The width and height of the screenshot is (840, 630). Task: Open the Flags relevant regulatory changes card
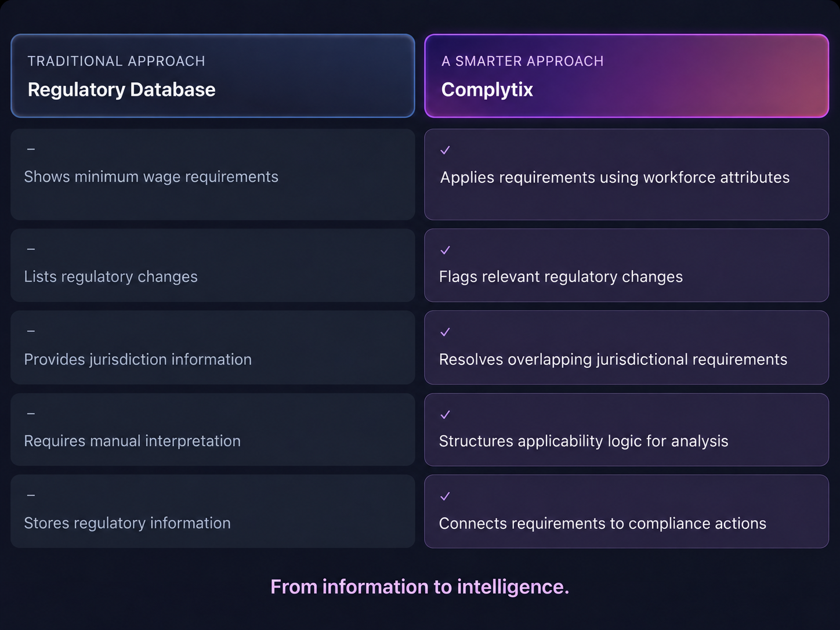[627, 265]
